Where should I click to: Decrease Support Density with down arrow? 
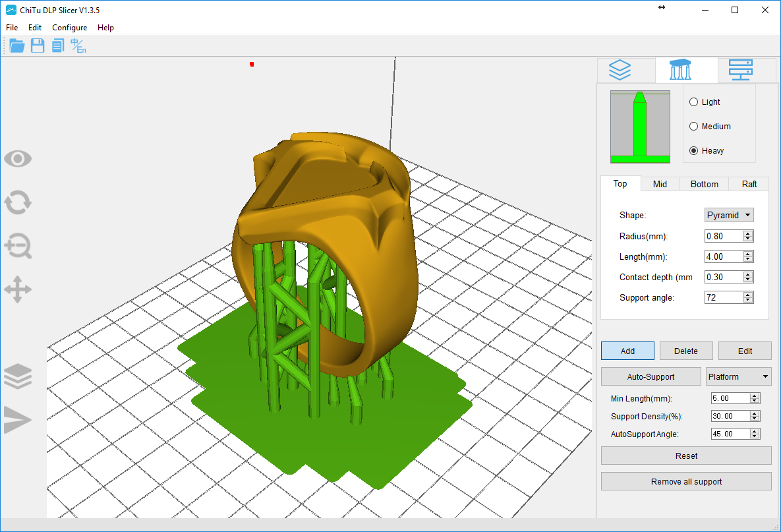click(x=755, y=419)
